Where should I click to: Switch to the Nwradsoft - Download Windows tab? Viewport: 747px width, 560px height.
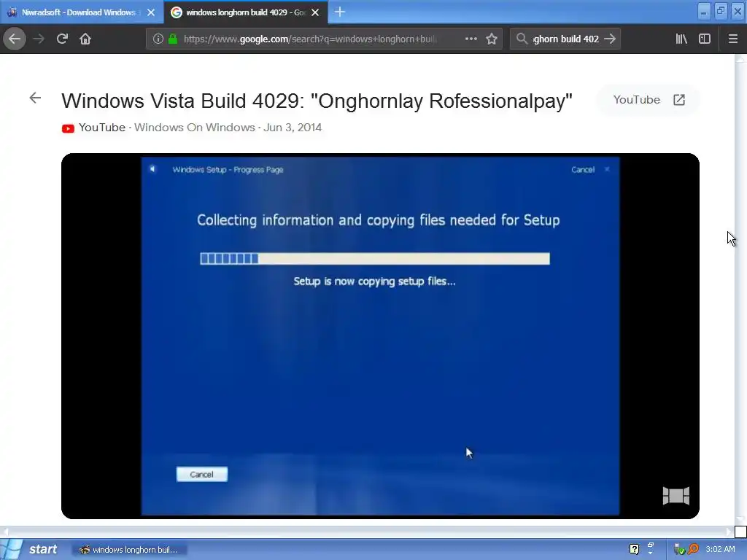point(79,12)
